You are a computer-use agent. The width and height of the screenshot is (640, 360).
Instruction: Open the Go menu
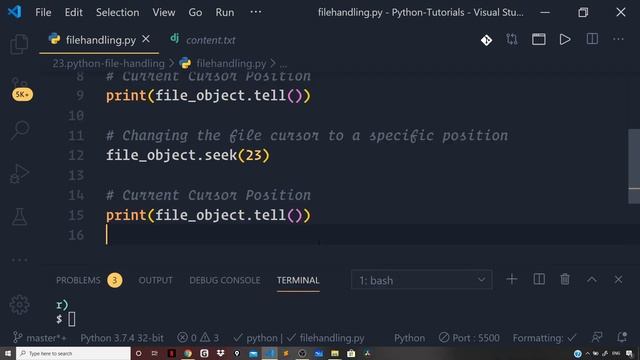pos(195,12)
